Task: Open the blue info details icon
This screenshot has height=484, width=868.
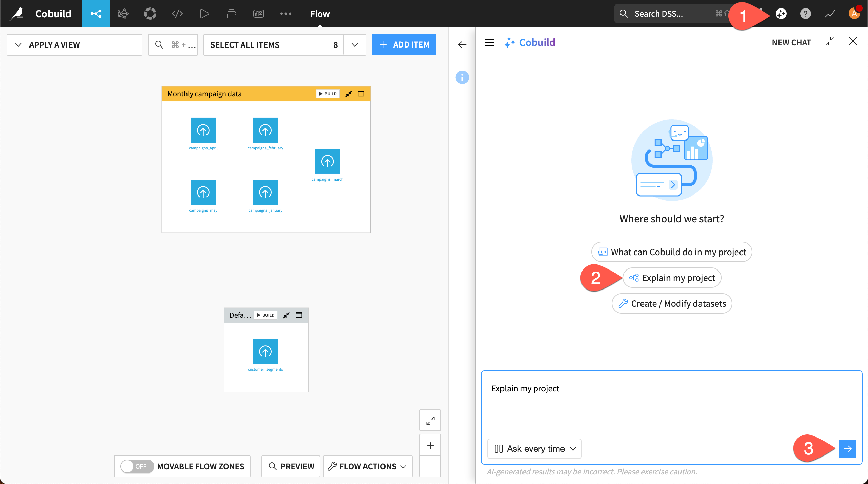Action: click(462, 78)
